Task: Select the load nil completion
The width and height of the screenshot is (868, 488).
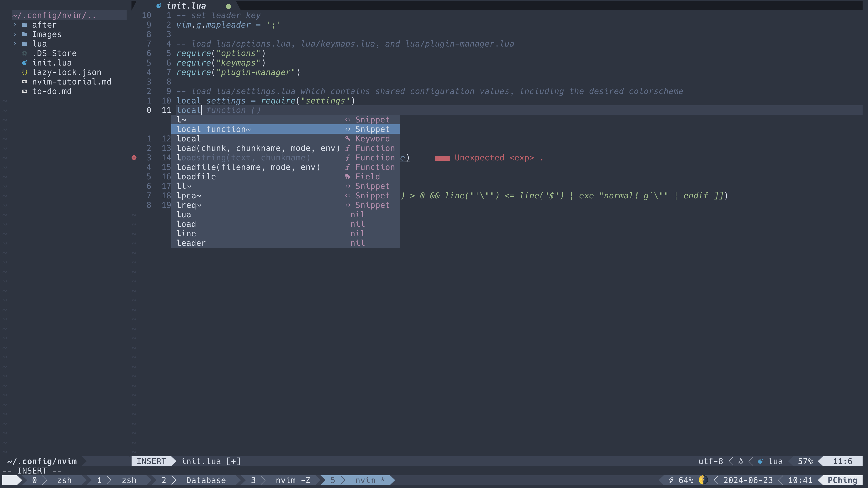Action: [285, 224]
